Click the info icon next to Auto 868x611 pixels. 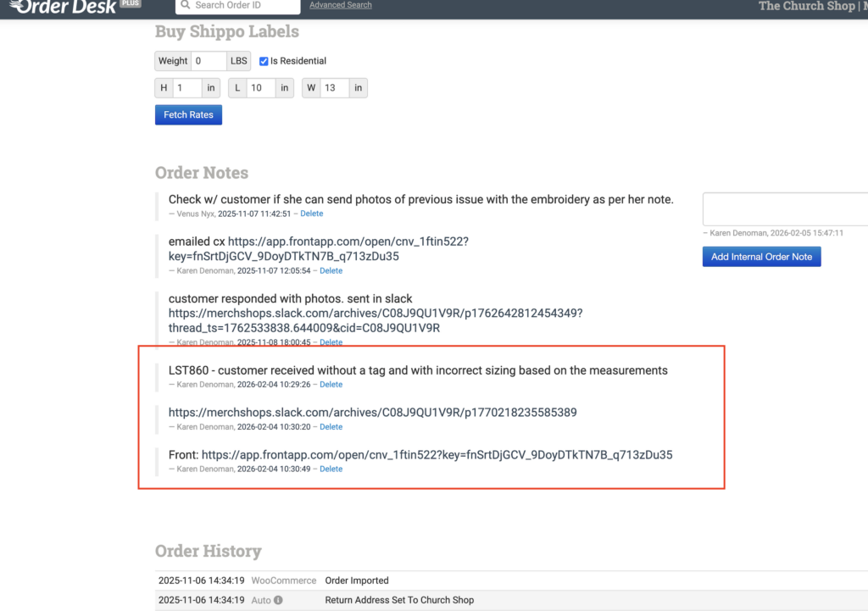(x=278, y=600)
